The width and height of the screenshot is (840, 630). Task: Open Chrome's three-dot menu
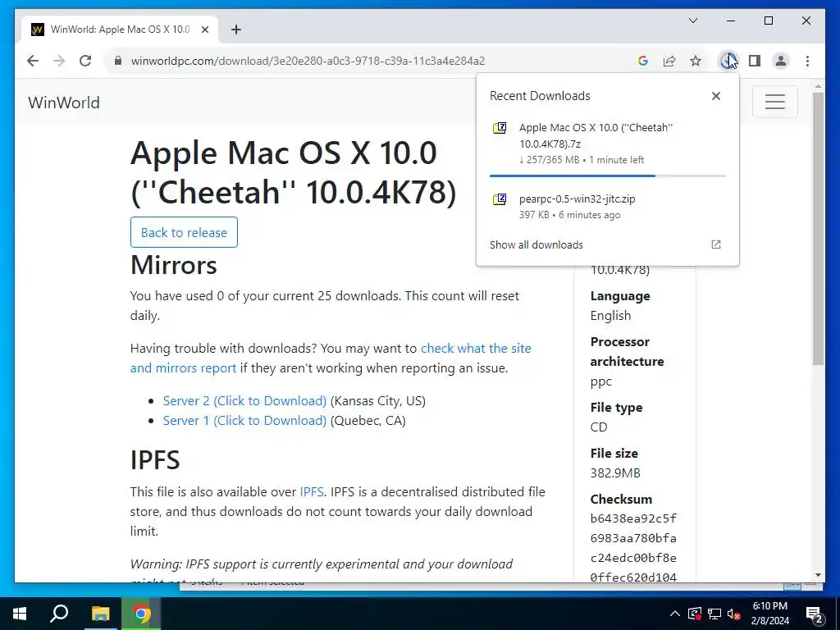807,61
